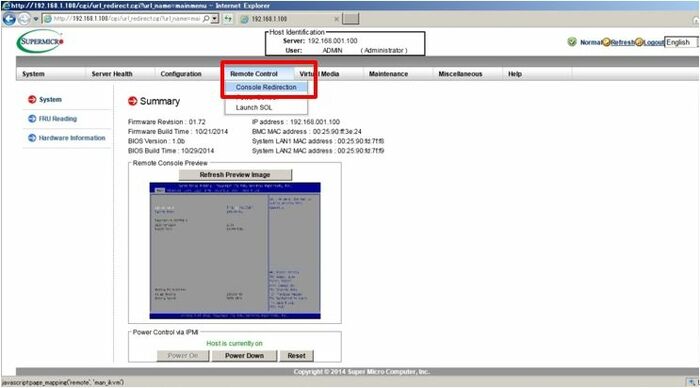Viewport: 700px width, 388px height.
Task: Click the Supermicro logo
Action: tap(40, 42)
